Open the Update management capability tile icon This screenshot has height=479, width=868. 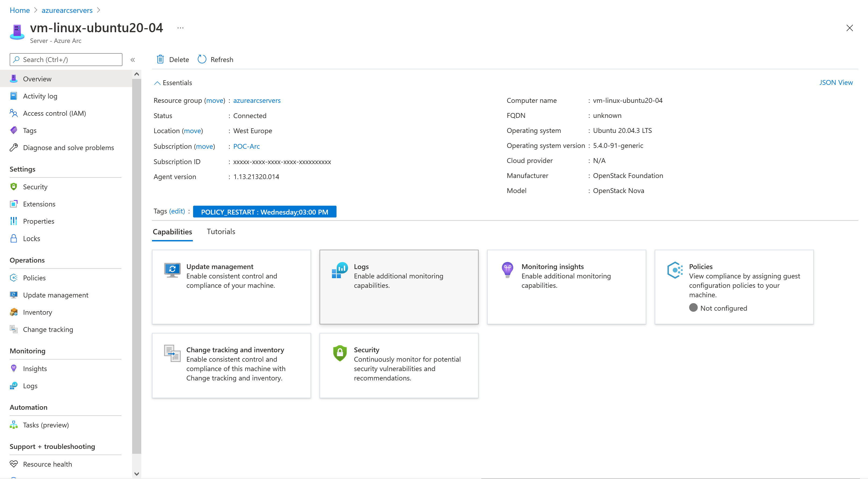coord(172,270)
